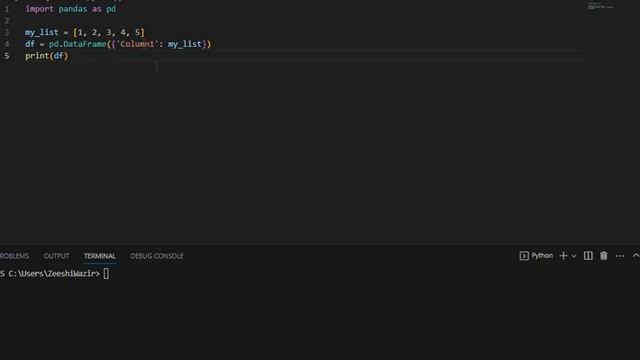Click the pd.DataFrame code line
The image size is (640, 360).
[x=118, y=44]
